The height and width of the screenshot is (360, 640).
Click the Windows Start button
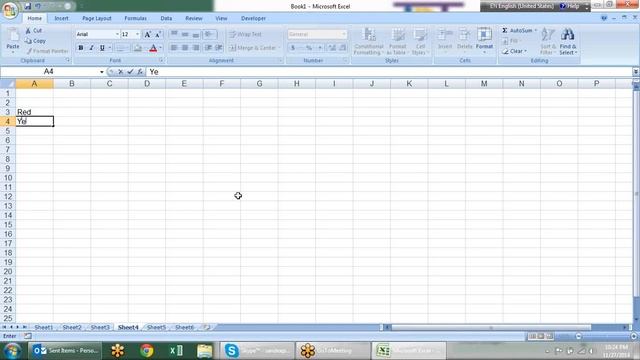pos(12,351)
